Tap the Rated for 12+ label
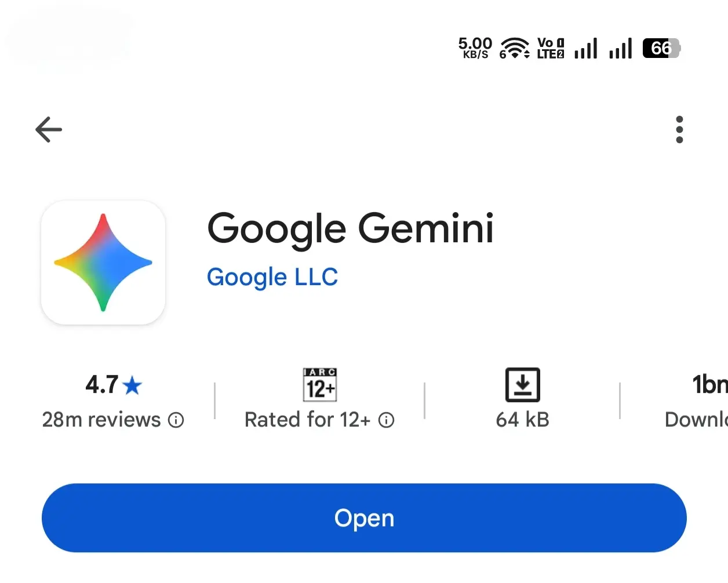Image resolution: width=728 pixels, height=583 pixels. pos(307,420)
